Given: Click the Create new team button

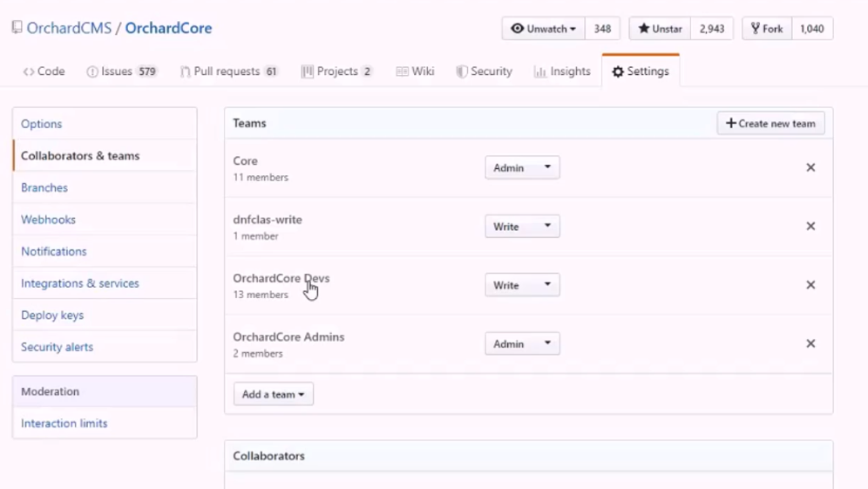Looking at the screenshot, I should click(770, 123).
